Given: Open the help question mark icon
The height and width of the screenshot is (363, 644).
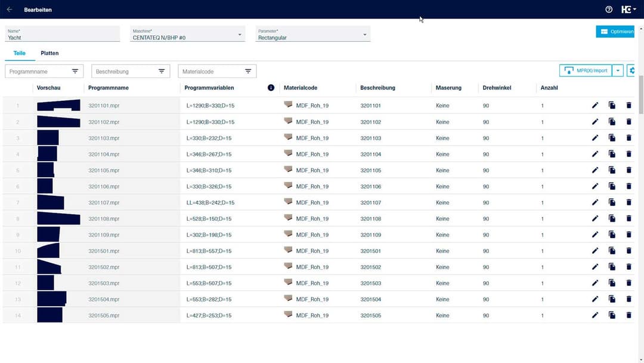Looking at the screenshot, I should (609, 10).
